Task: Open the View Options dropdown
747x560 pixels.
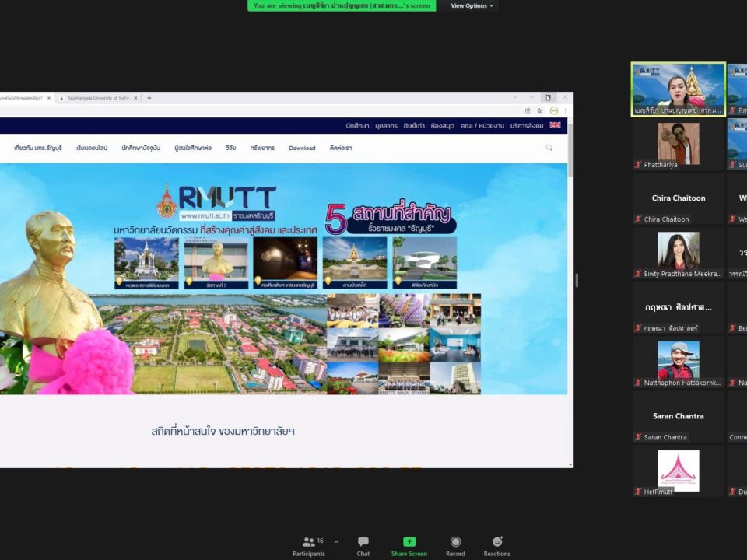Action: tap(472, 5)
